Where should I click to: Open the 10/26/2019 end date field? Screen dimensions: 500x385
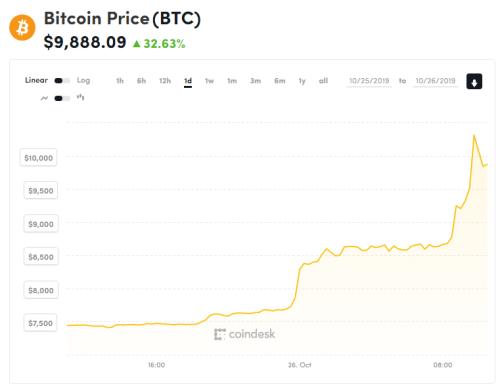435,81
